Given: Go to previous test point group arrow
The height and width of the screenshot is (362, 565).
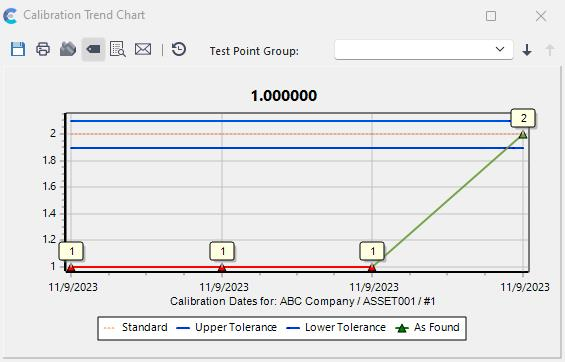Looking at the screenshot, I should tap(550, 50).
